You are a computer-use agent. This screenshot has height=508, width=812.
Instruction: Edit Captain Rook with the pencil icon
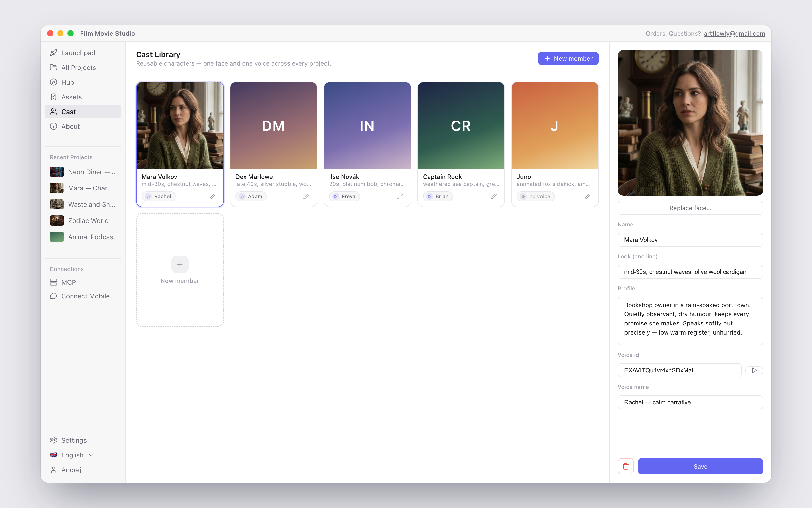(494, 197)
